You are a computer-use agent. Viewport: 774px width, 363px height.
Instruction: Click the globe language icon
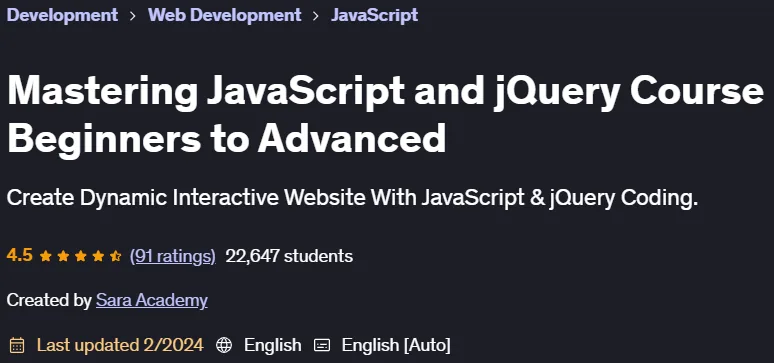click(x=224, y=345)
